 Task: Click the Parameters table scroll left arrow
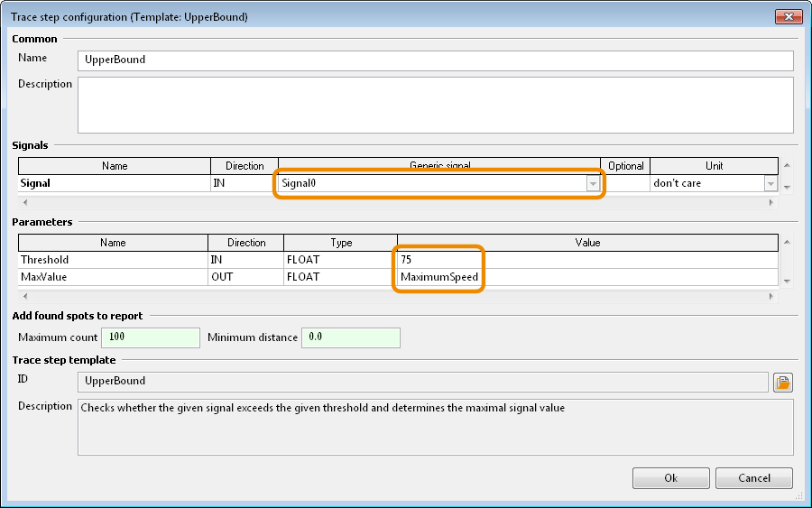25,296
